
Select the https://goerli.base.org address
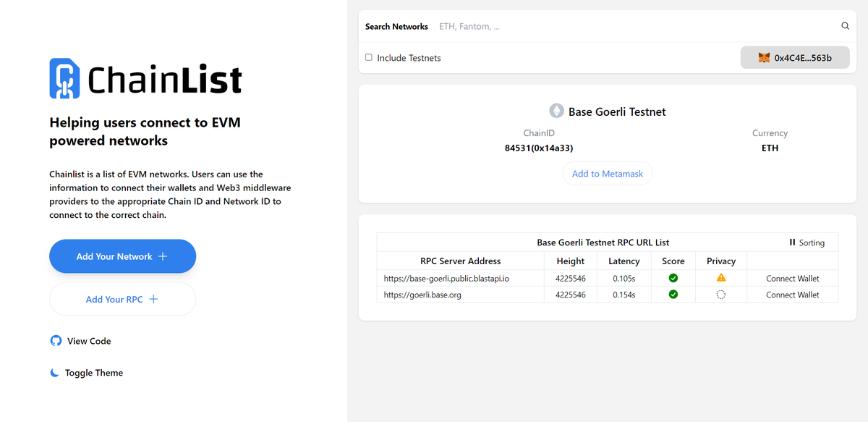(x=422, y=295)
